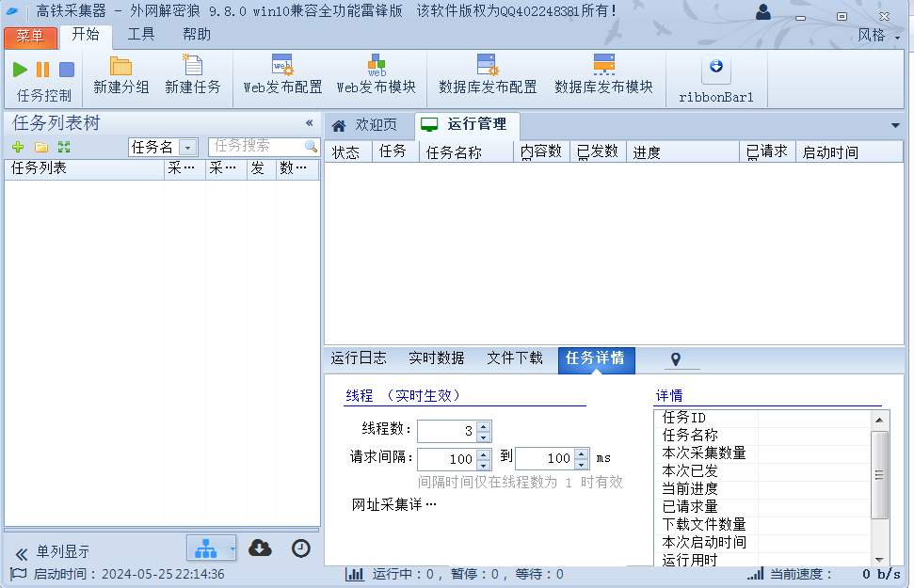914x588 pixels.
Task: Open 数据库发布模块
Action: click(x=604, y=76)
